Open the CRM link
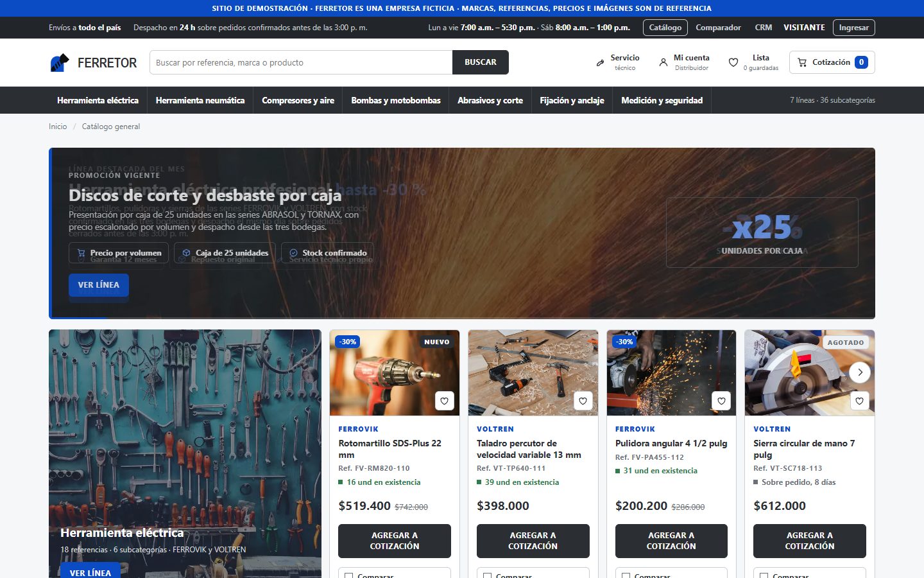The image size is (924, 578). coord(764,28)
